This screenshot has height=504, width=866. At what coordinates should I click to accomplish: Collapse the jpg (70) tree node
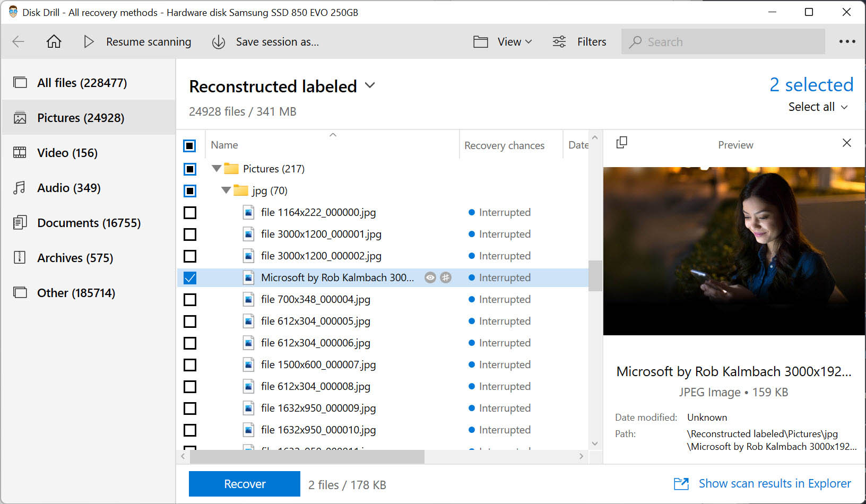pos(226,190)
